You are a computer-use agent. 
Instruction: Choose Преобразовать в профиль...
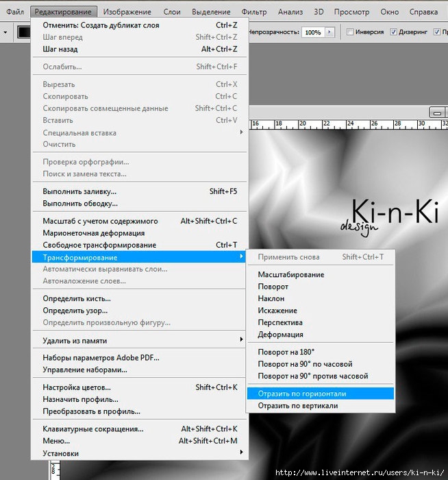140,411
